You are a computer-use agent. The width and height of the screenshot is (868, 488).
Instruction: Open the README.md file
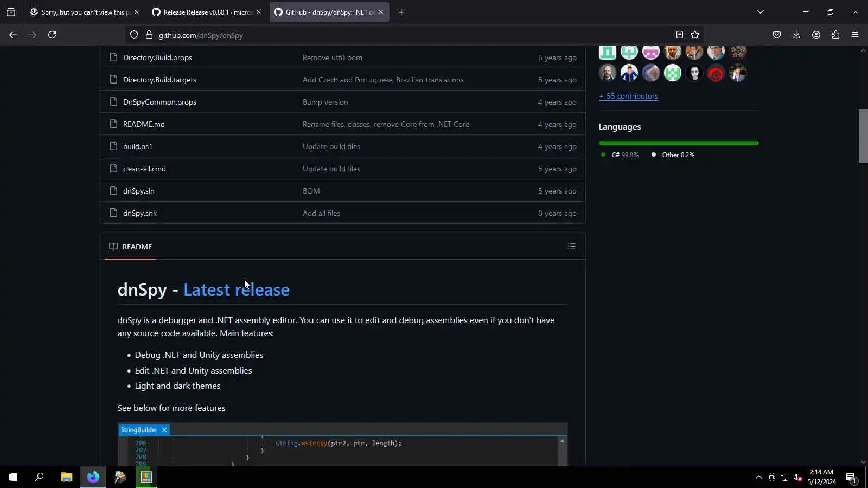click(144, 124)
